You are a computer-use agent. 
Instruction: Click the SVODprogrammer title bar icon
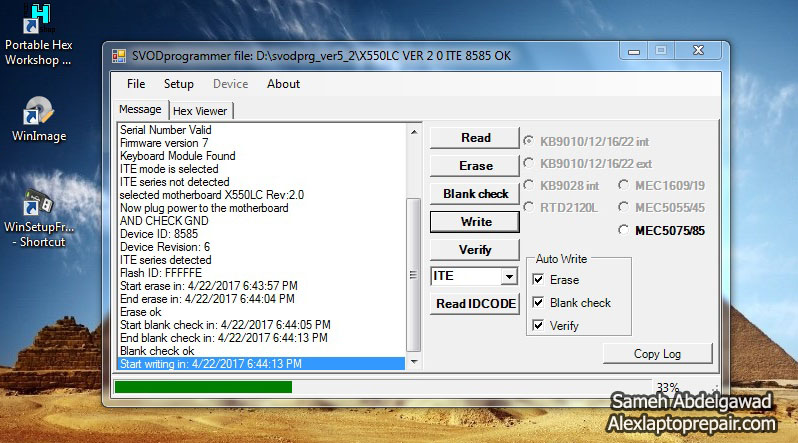pos(119,56)
